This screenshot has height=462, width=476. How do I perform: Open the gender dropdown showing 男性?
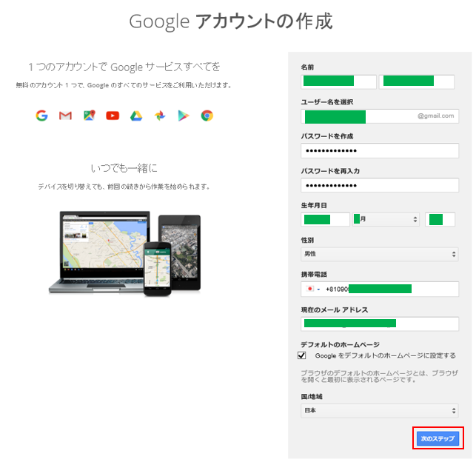(x=380, y=254)
